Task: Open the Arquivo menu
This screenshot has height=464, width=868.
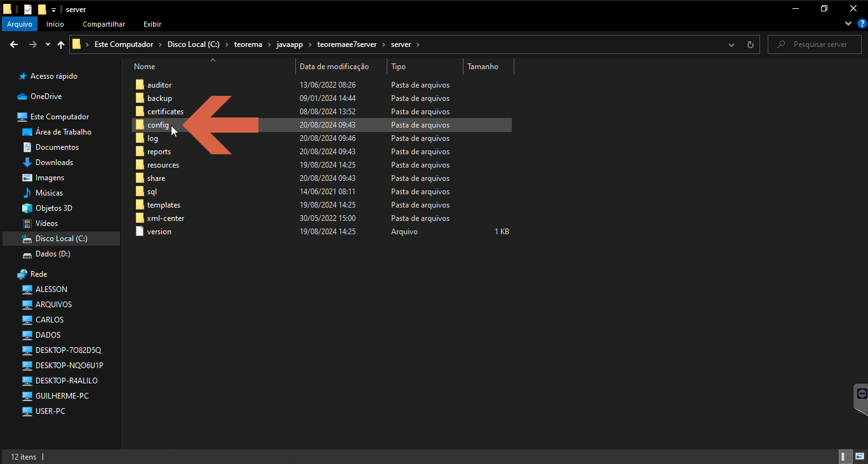Action: [20, 24]
